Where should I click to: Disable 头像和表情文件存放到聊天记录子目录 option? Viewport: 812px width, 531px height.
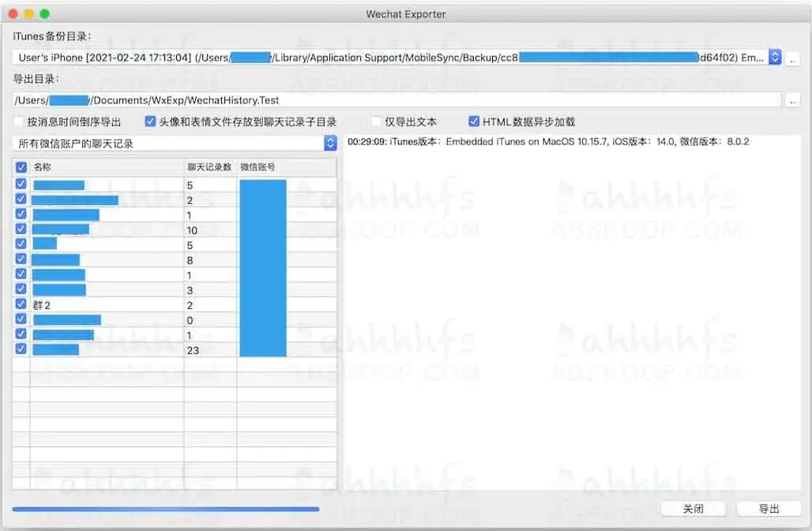pos(149,120)
